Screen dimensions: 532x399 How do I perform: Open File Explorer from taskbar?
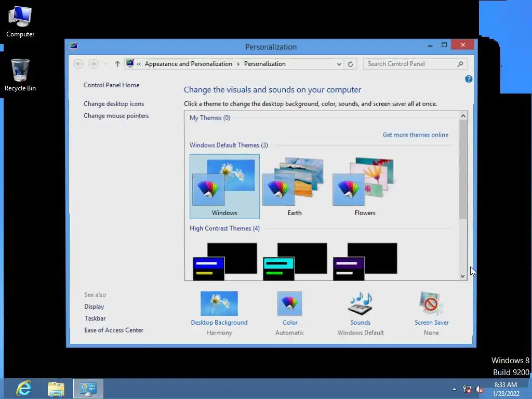coord(56,389)
